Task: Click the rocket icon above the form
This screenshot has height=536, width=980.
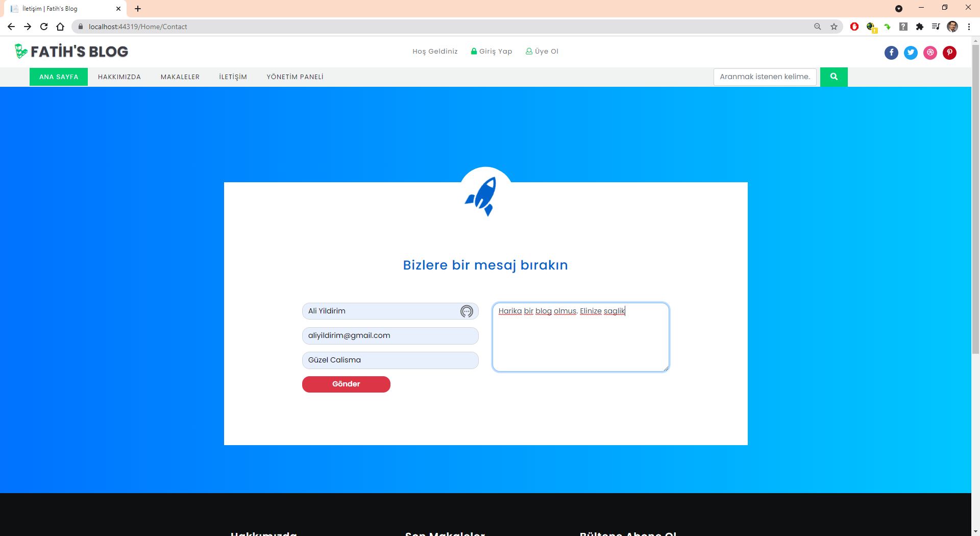Action: [481, 197]
